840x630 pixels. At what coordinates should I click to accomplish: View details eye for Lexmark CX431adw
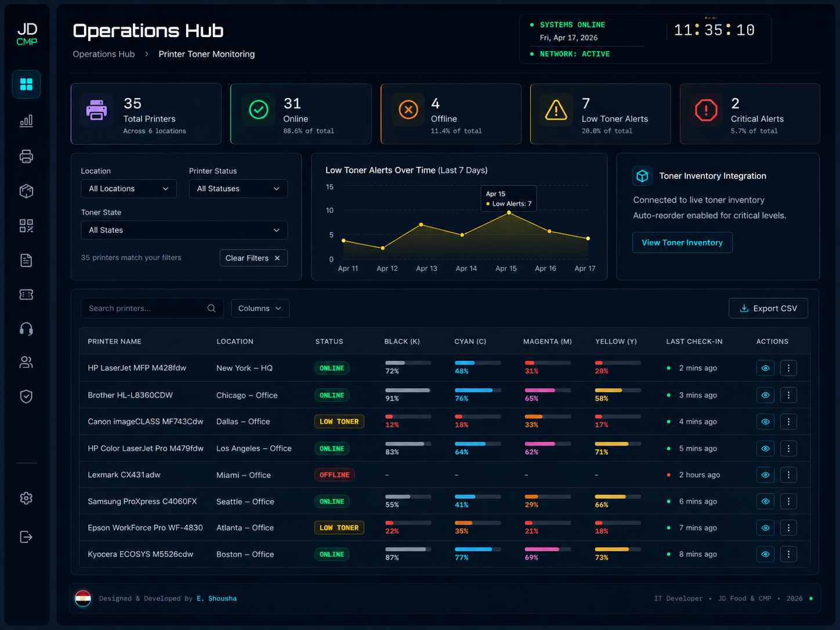coord(766,475)
